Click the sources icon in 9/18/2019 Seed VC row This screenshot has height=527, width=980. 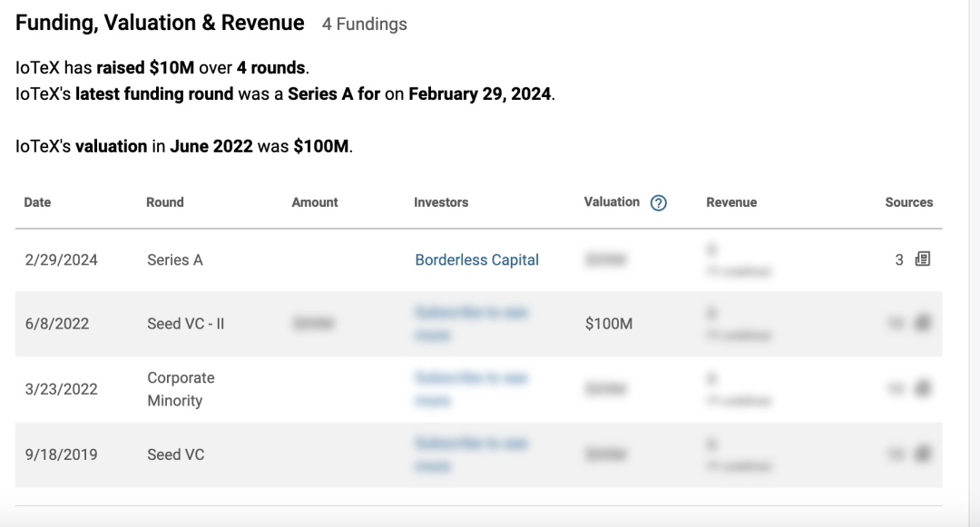923,454
